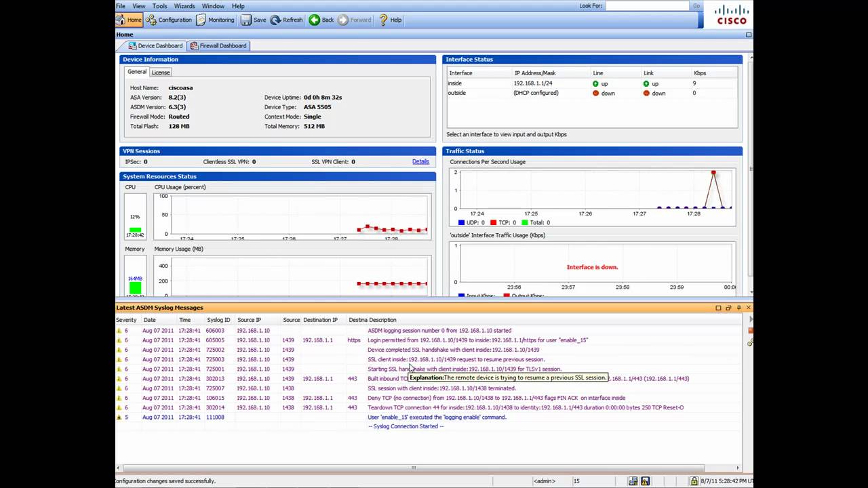Select the General device info tab
The width and height of the screenshot is (868, 488).
[x=136, y=72]
